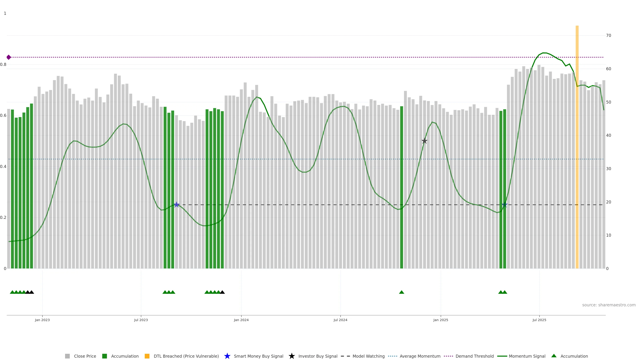Click the purple diamond Demand Threshold marker
Image resolution: width=644 pixels, height=362 pixels.
[9, 57]
